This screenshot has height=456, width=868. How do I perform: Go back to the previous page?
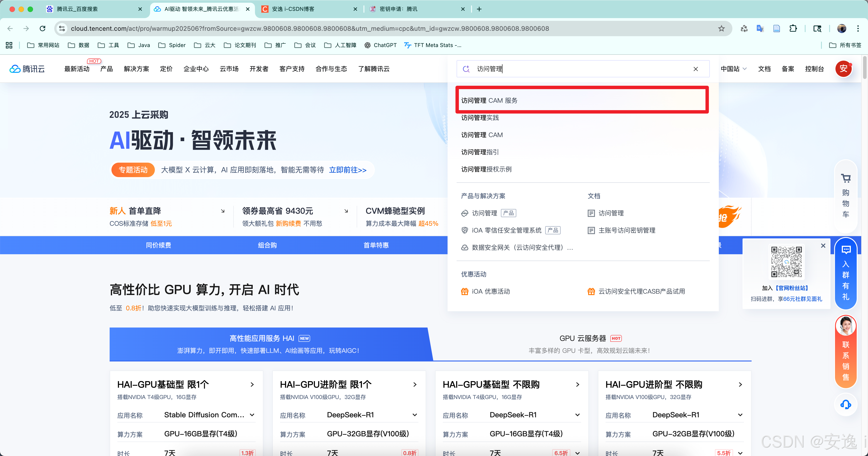point(10,28)
